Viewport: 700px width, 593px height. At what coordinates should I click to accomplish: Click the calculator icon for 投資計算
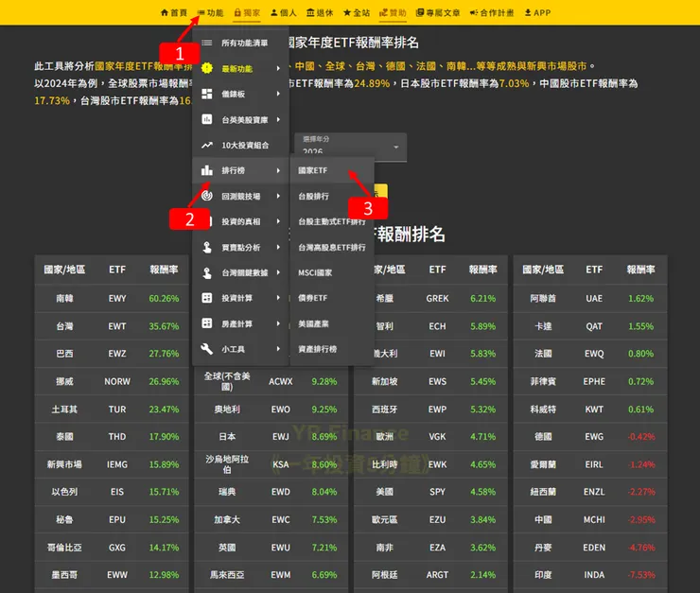207,298
